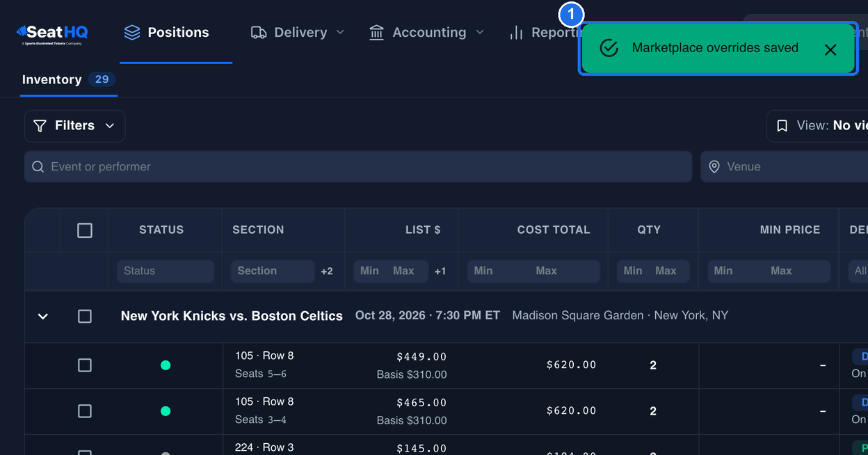Focus the Min Price Min filter

pyautogui.click(x=737, y=271)
